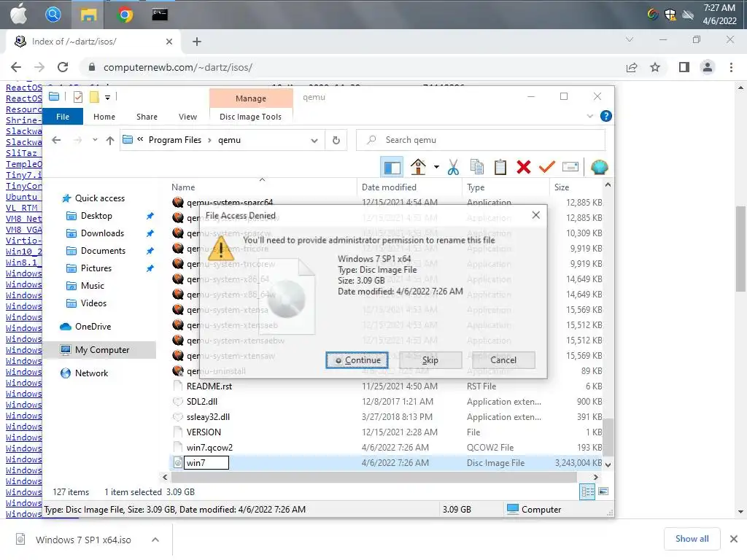Select the README.rst file
Screen dimensions: 747x560
pos(209,386)
